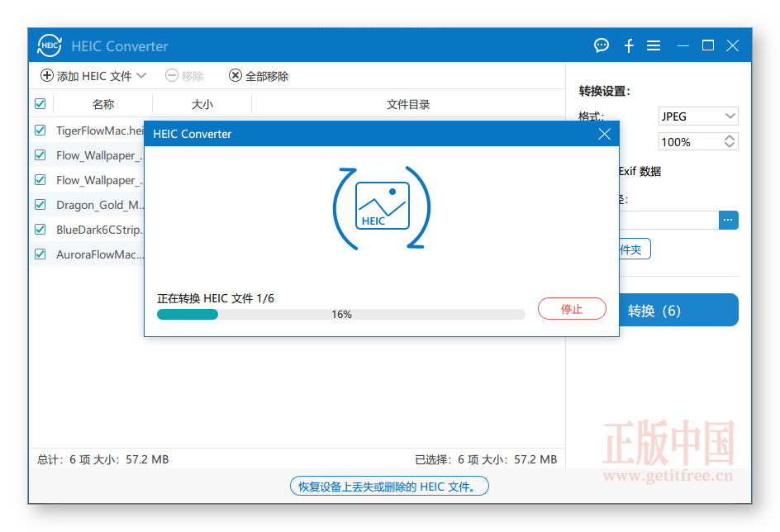Image resolution: width=780 pixels, height=532 pixels.
Task: Click the 已选择: 6 项 status text
Action: (x=486, y=459)
